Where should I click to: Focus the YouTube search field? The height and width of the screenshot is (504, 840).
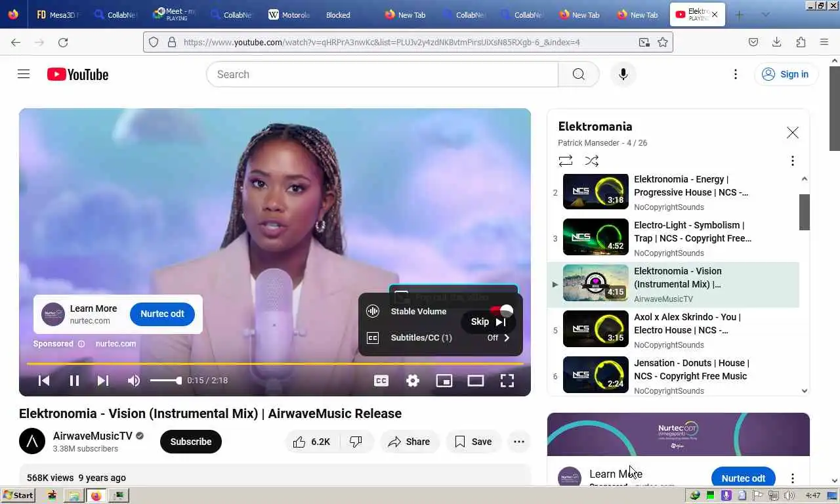[x=382, y=74]
